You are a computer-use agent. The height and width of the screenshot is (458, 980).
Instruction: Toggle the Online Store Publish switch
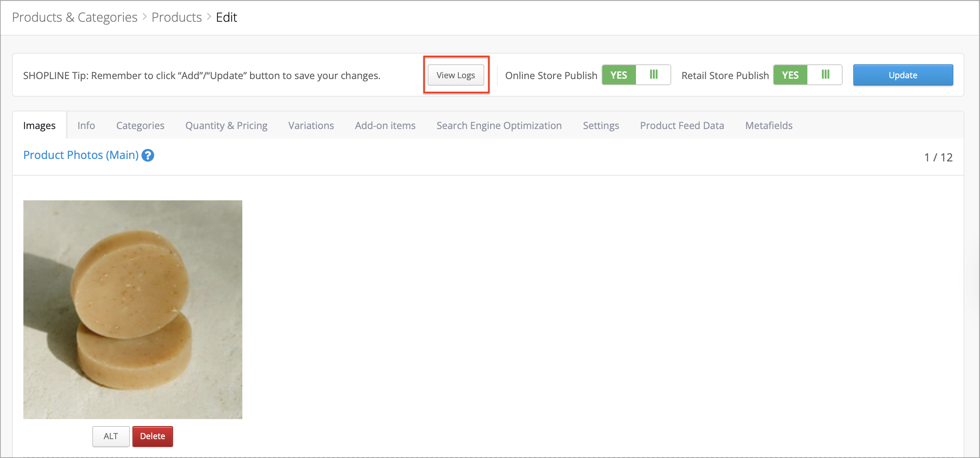[x=636, y=75]
